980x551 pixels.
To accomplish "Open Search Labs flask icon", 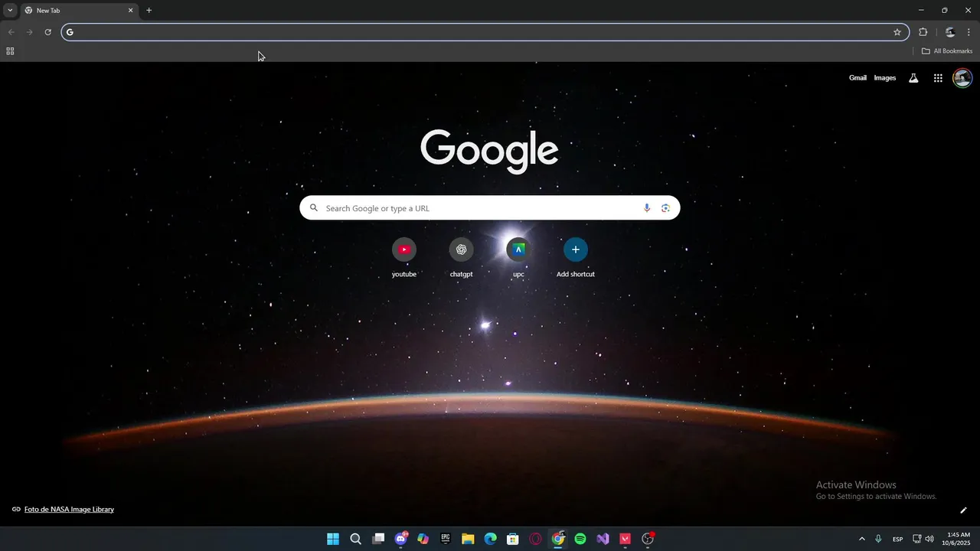I will (913, 78).
